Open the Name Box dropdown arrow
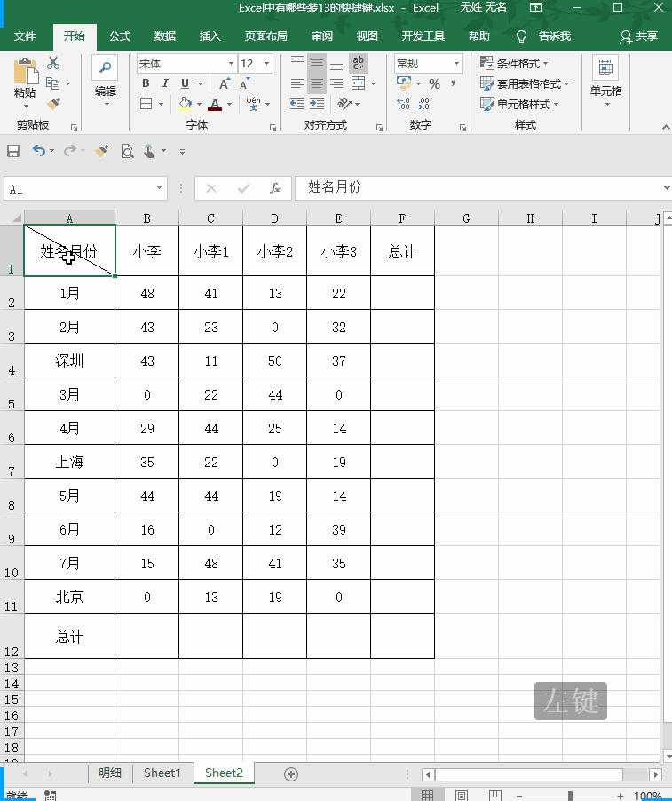 point(159,188)
